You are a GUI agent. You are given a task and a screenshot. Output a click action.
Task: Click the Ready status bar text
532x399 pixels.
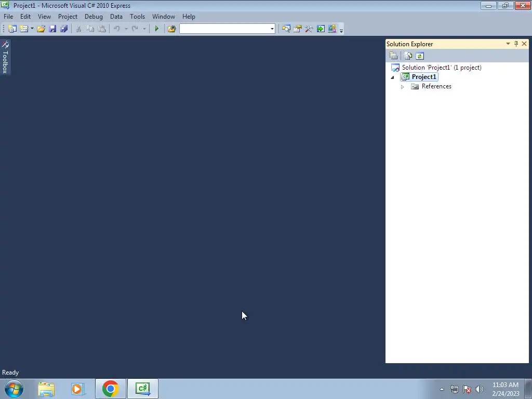tap(10, 373)
